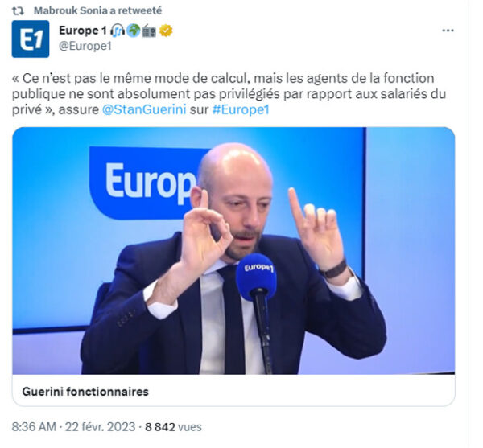Open the @StanGuerini mention
483x448 pixels.
coord(144,109)
